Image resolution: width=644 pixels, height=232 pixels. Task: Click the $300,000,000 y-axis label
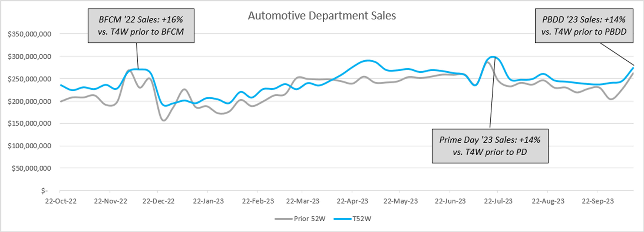pos(30,57)
